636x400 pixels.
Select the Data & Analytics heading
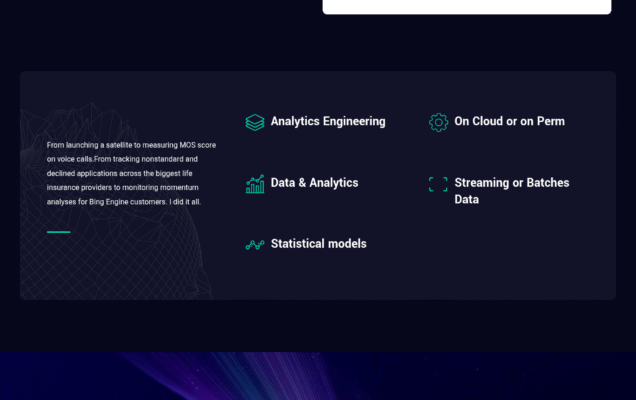coord(314,183)
